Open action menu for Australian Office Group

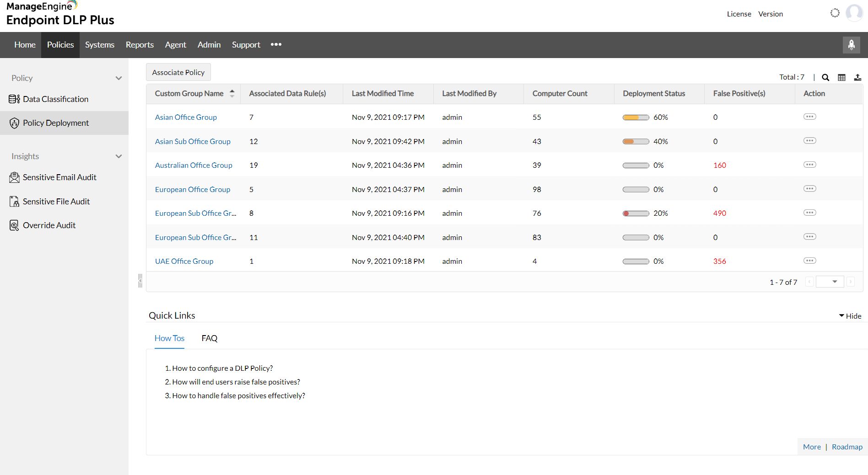pyautogui.click(x=809, y=165)
